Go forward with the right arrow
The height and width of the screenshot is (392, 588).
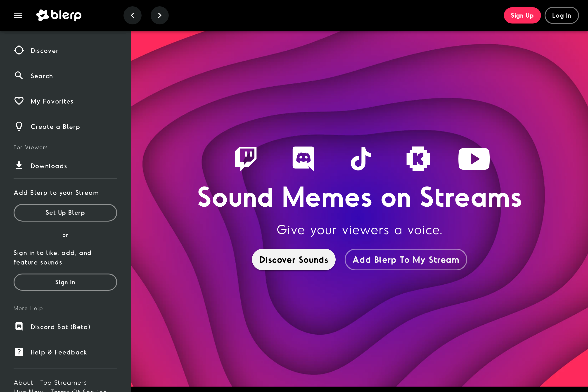coord(160,16)
